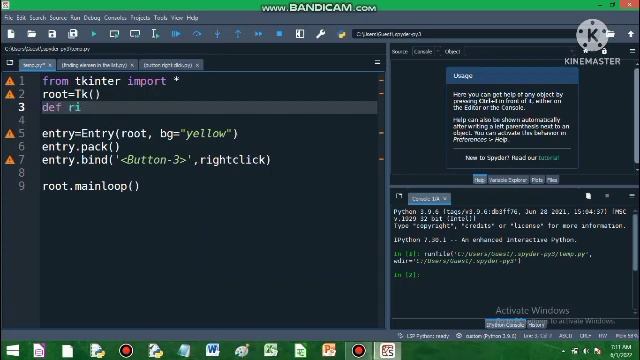Stop debugging with square icon
640x360 pixels.
[x=279, y=34]
